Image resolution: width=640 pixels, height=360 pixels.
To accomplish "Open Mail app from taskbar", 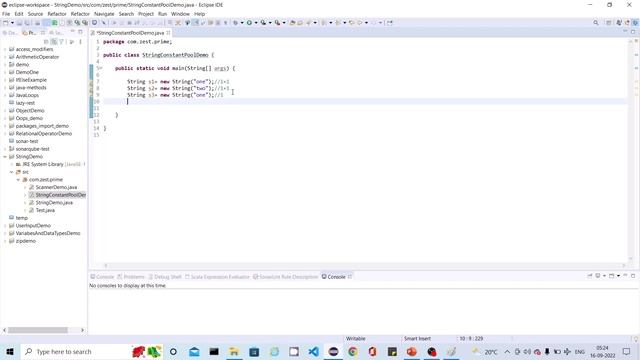I will 194,351.
